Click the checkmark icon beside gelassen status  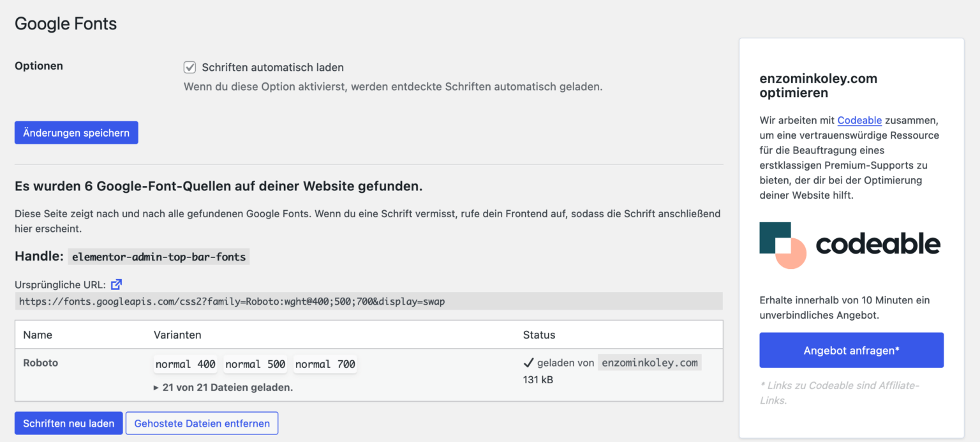(530, 362)
